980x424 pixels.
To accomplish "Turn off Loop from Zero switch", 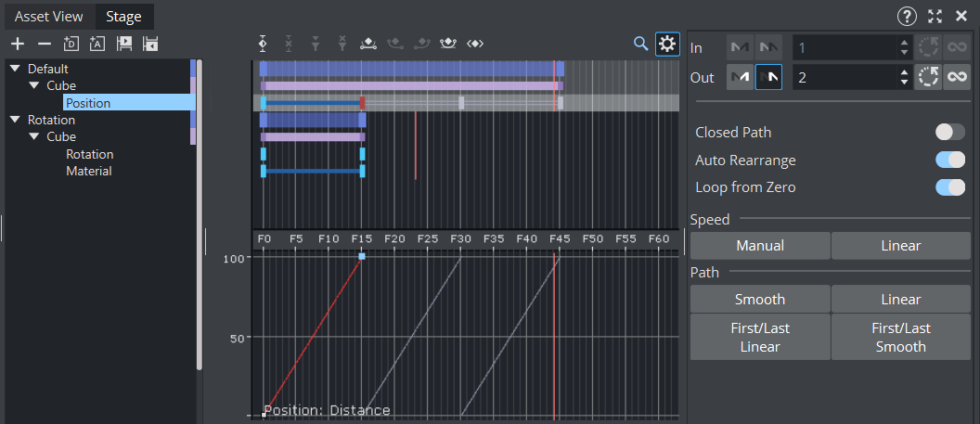I will click(x=949, y=187).
